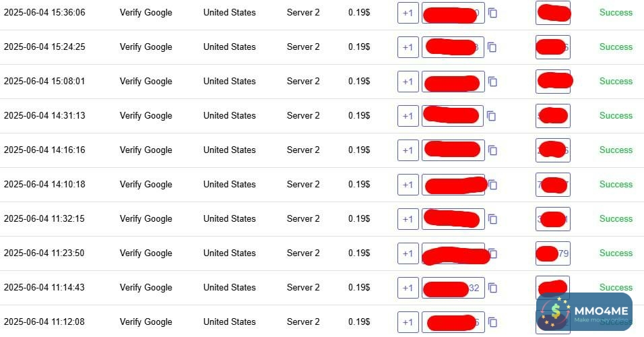The height and width of the screenshot is (337, 644).
Task: Copy phone number from 14:31:13 row
Action: point(492,116)
